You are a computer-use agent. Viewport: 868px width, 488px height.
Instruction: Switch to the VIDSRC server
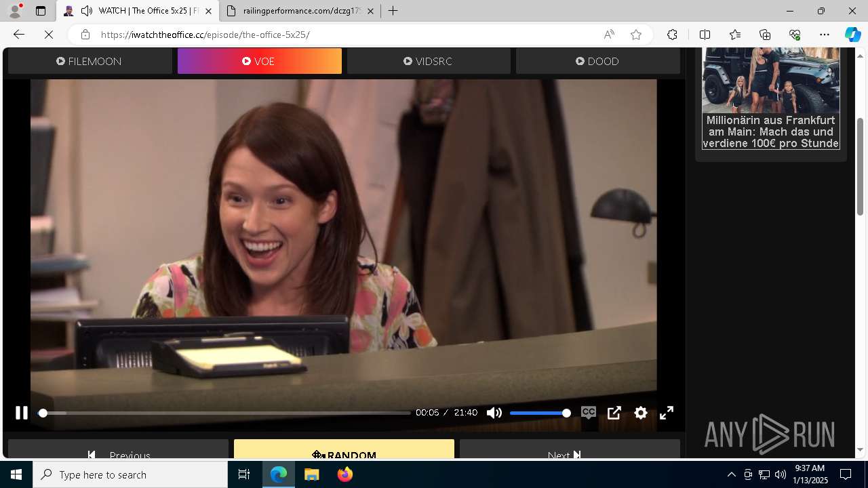click(x=429, y=61)
